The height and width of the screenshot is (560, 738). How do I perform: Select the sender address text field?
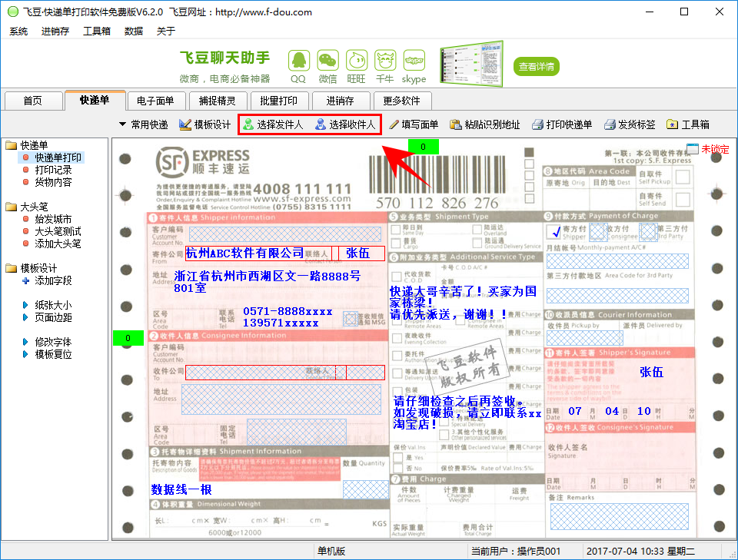[x=268, y=281]
